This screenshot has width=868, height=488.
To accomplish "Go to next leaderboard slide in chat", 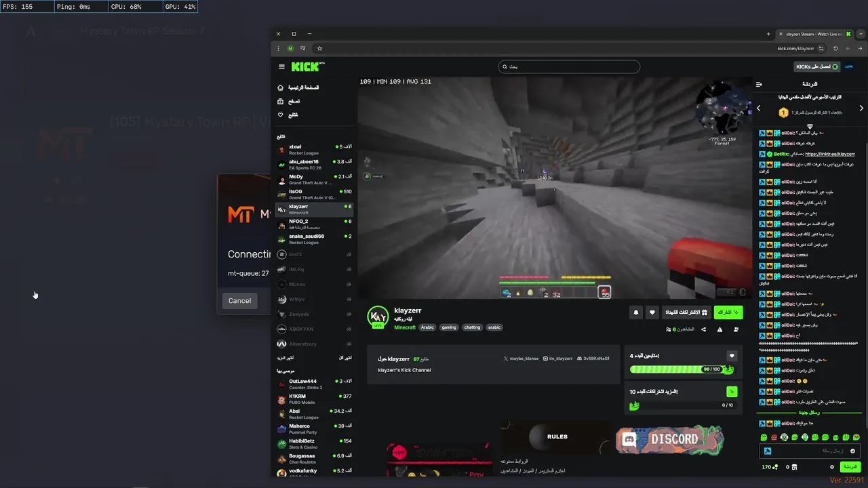I will click(861, 108).
